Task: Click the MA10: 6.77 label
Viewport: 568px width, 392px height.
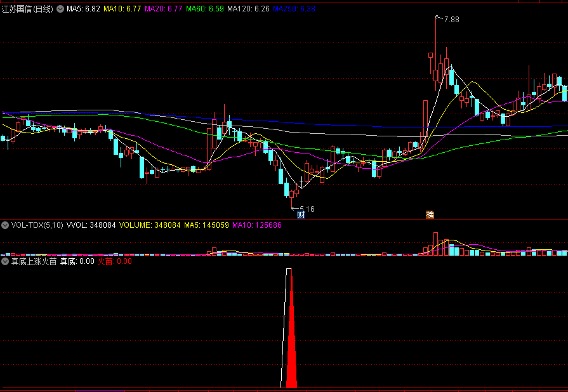Action: point(122,9)
